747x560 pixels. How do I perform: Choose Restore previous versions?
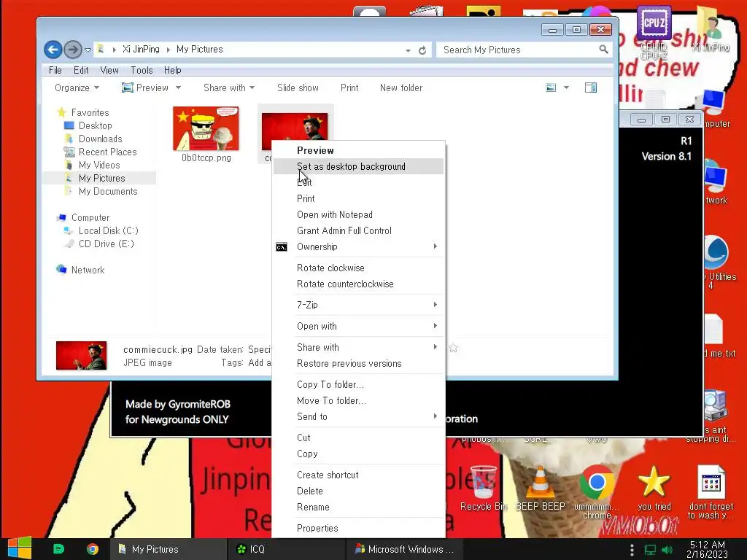(358, 364)
